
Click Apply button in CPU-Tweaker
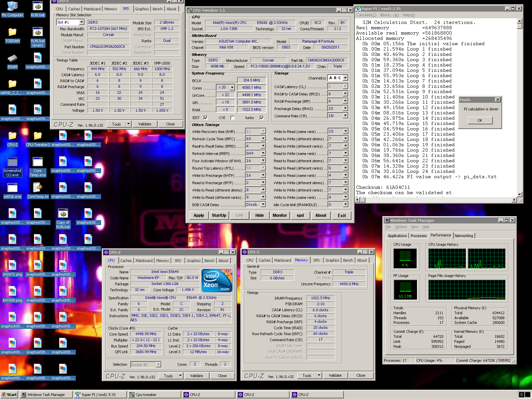tap(199, 215)
